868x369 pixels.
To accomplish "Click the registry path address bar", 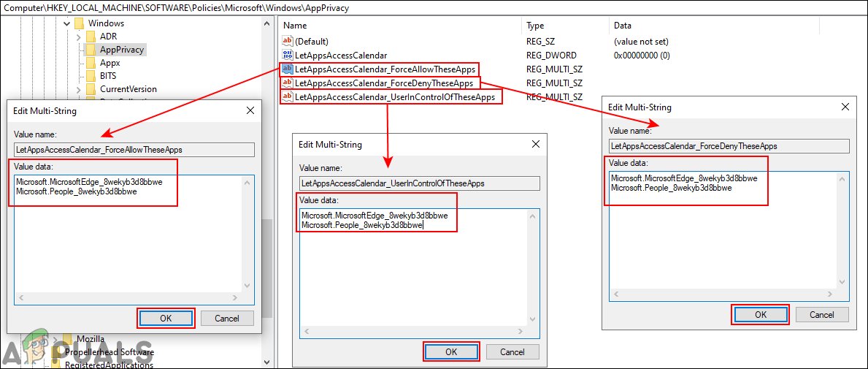I will 434,8.
